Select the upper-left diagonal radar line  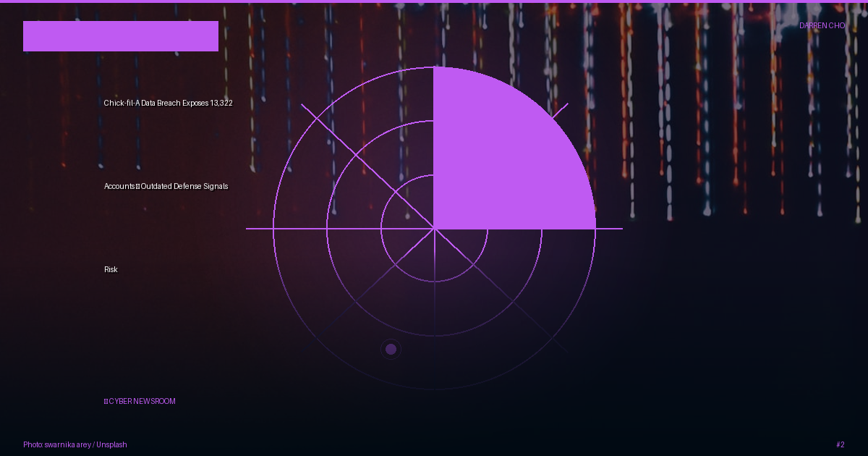click(367, 166)
